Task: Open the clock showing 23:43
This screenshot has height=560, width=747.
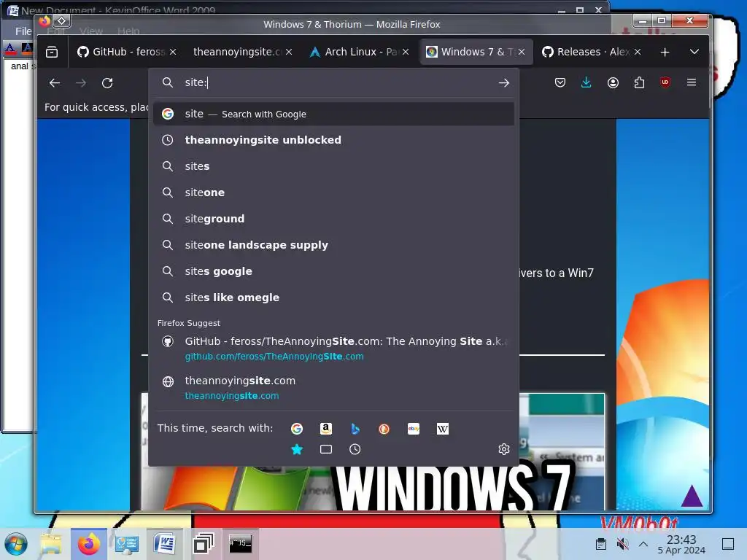Action: click(681, 544)
